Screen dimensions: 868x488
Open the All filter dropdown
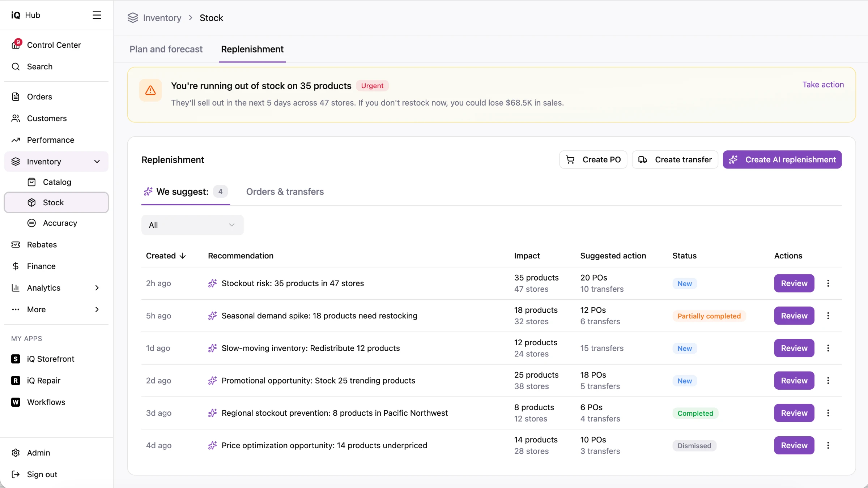point(192,225)
